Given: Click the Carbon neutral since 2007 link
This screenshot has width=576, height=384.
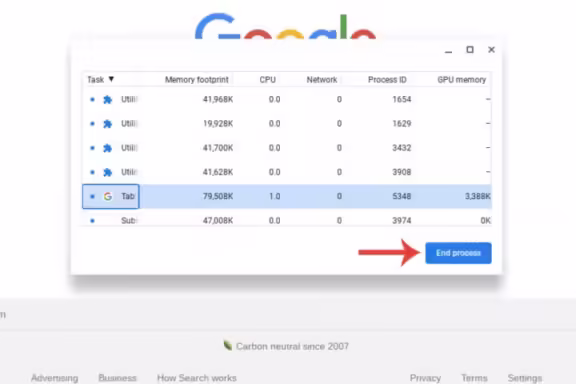Looking at the screenshot, I should 292,346.
